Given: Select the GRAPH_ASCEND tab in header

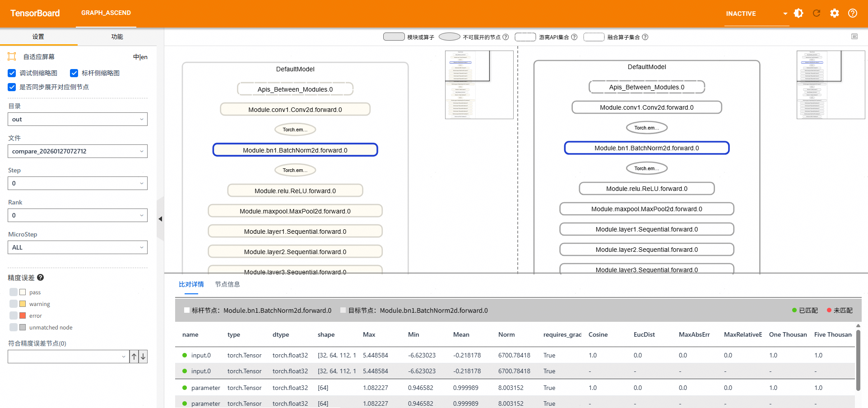Looking at the screenshot, I should tap(106, 13).
